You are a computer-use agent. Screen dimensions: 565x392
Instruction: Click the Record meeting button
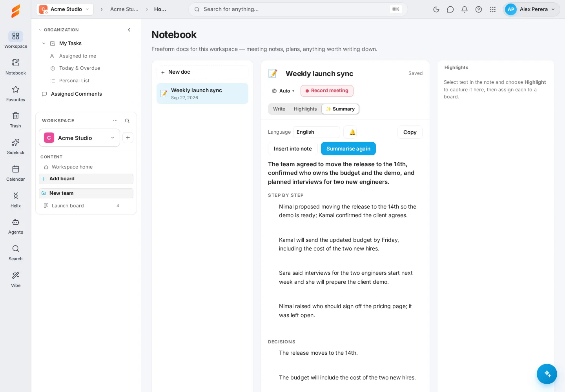[327, 91]
